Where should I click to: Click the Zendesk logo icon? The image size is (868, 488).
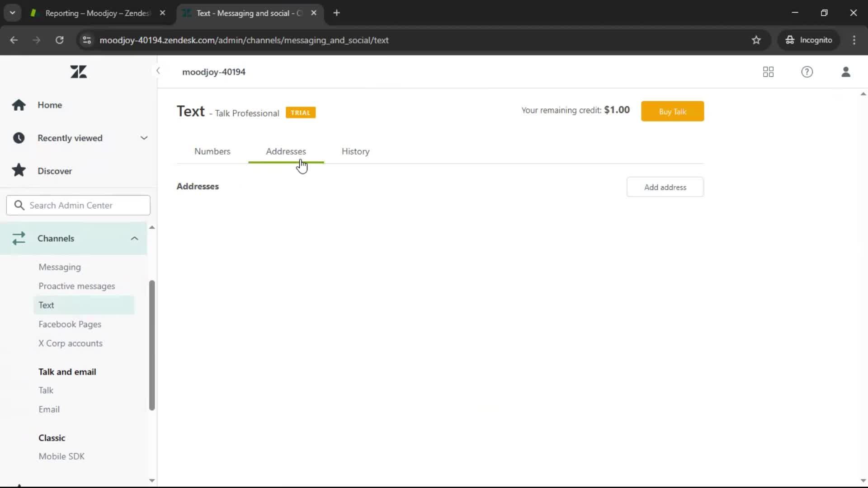click(x=79, y=72)
